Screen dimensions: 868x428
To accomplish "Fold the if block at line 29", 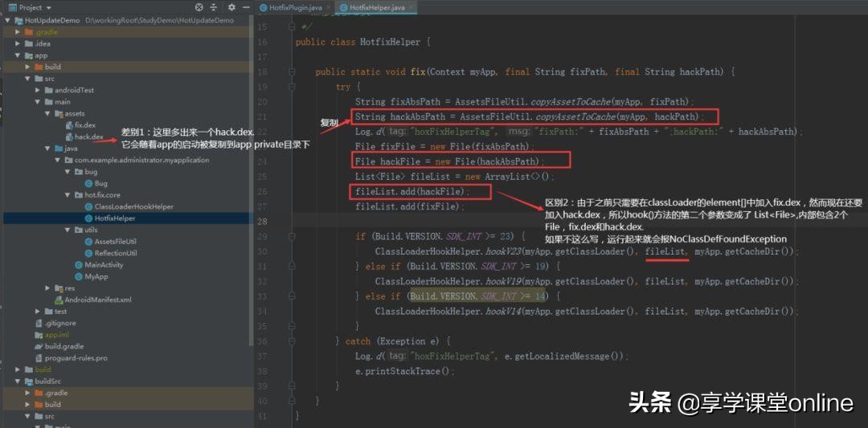I will [x=291, y=236].
